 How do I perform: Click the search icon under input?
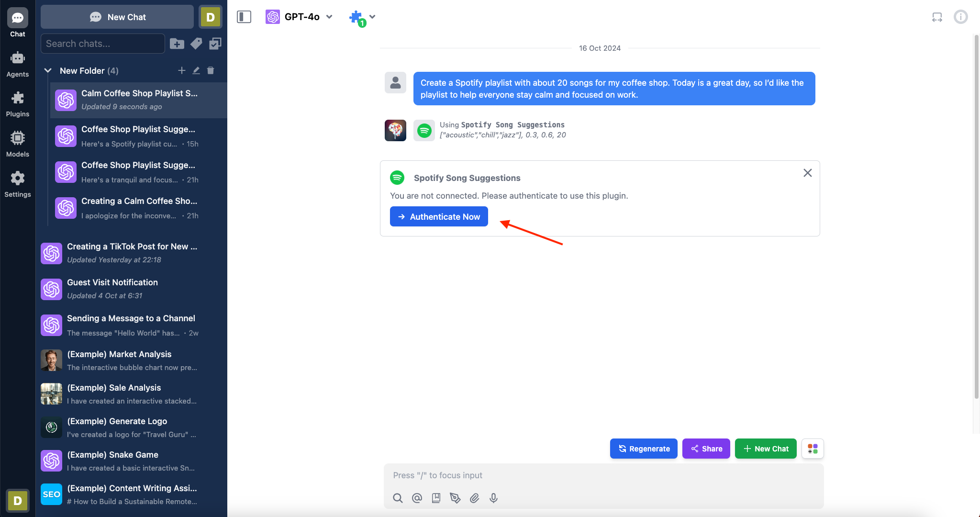[398, 498]
